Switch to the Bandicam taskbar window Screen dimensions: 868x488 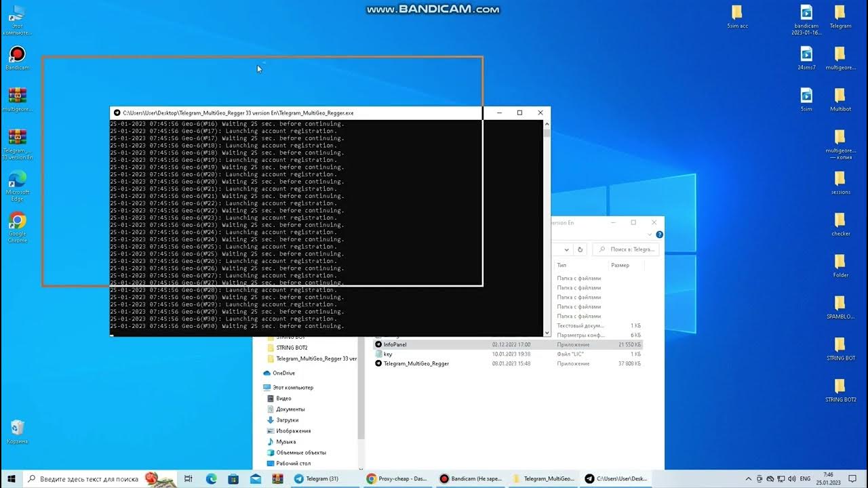(x=470, y=479)
